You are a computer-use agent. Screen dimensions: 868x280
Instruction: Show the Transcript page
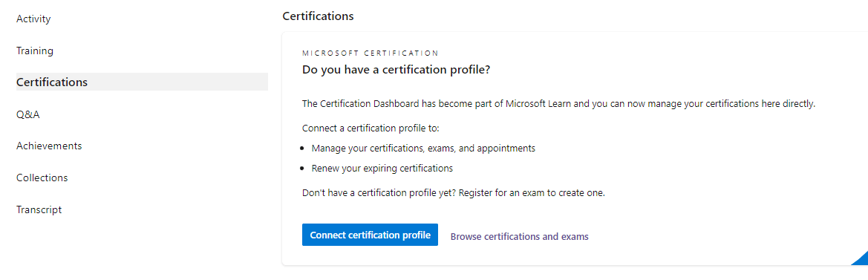click(x=39, y=209)
